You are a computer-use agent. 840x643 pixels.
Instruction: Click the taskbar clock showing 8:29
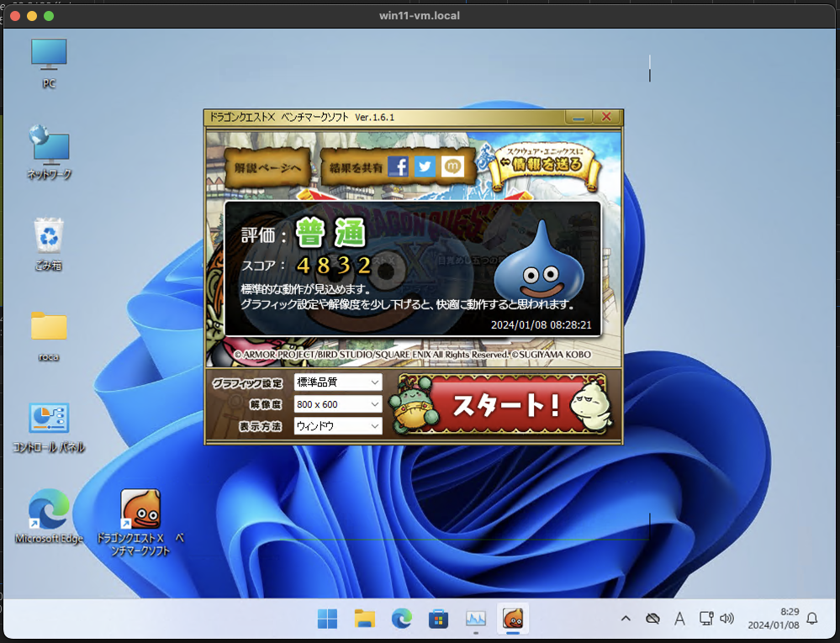click(x=773, y=619)
